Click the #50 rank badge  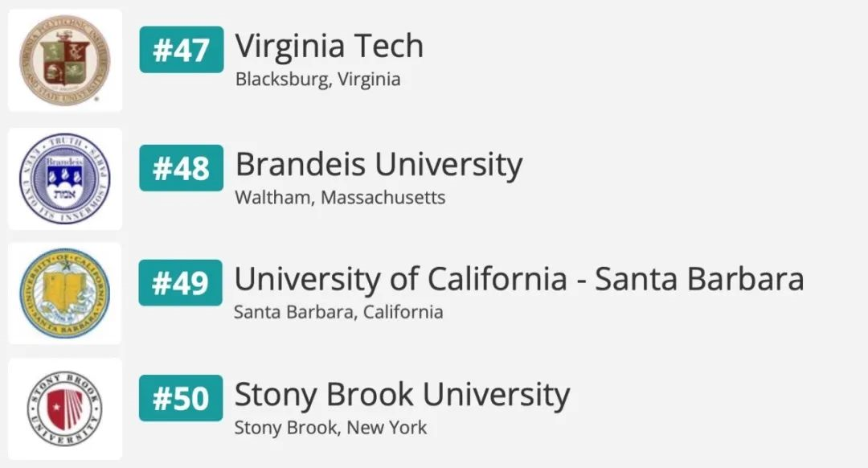(181, 398)
